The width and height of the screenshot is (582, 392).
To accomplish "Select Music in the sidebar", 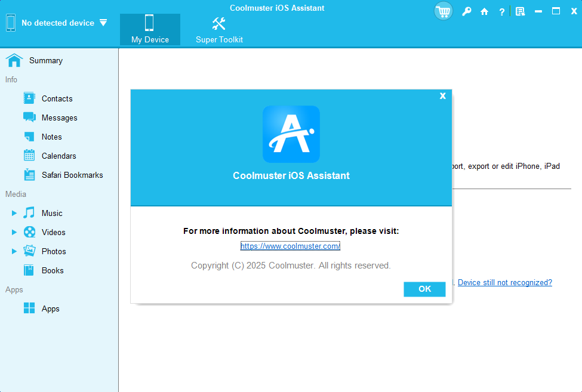I will pyautogui.click(x=52, y=213).
